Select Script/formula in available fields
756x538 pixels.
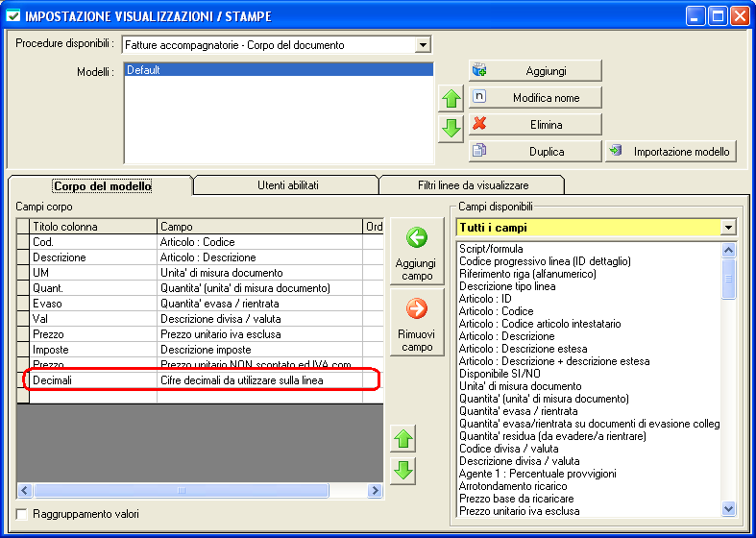[x=491, y=249]
